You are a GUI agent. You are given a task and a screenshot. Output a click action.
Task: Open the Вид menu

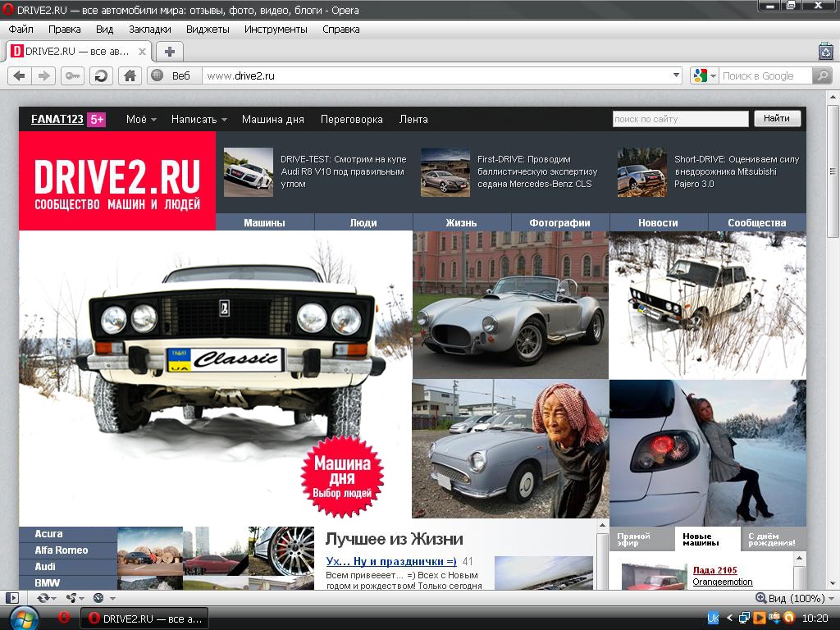104,30
